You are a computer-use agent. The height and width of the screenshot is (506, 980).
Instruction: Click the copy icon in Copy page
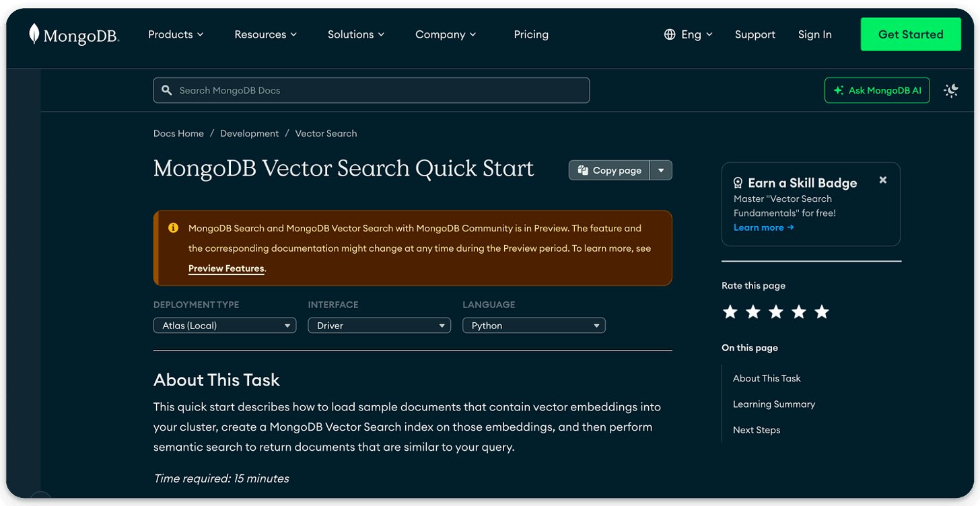click(584, 170)
